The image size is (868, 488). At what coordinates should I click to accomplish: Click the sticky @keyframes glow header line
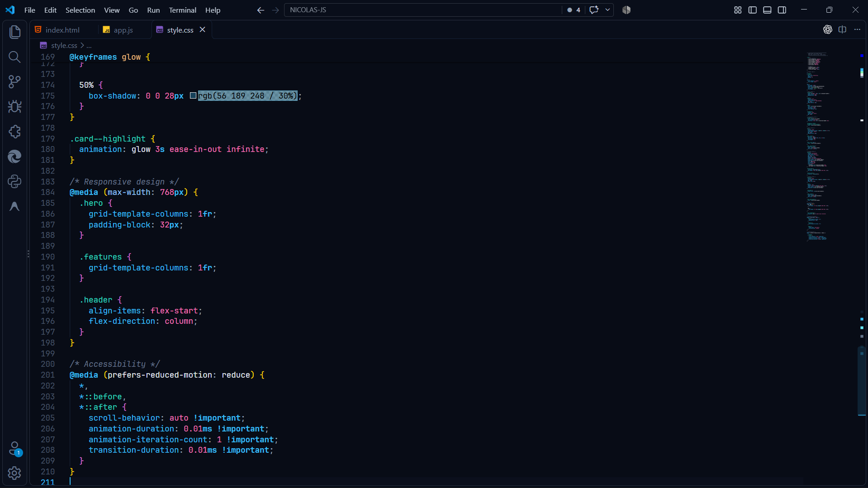click(x=110, y=57)
